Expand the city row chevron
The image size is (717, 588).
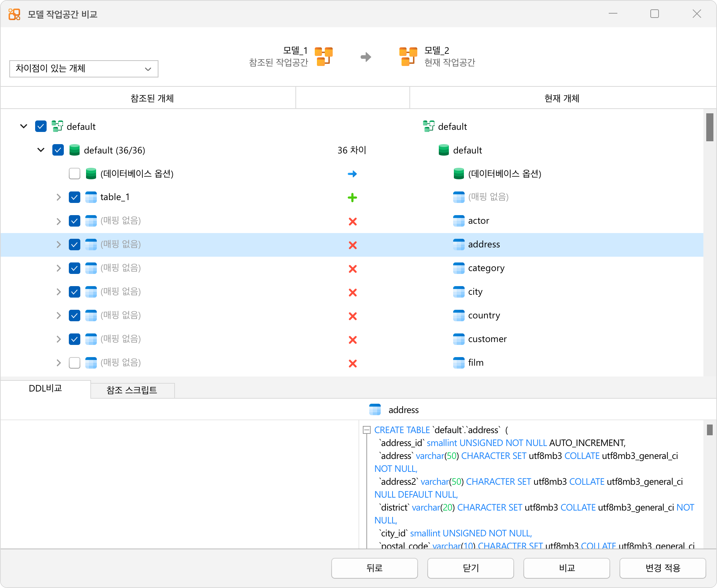pos(59,292)
